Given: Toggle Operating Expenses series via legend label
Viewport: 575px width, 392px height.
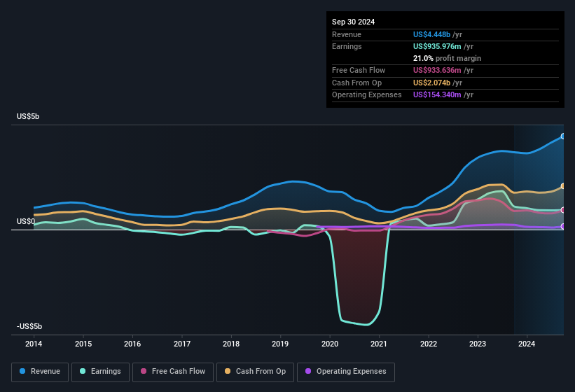Looking at the screenshot, I should 351,372.
